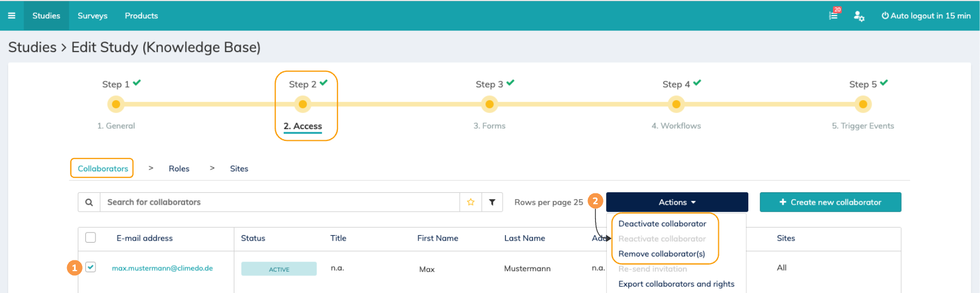Click the 'All' sites cell
The height and width of the screenshot is (293, 980).
tap(782, 267)
